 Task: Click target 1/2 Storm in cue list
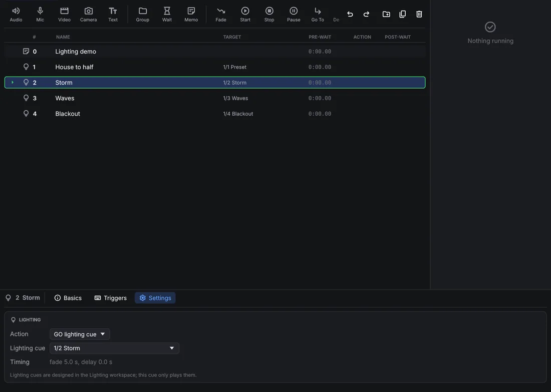coord(235,83)
